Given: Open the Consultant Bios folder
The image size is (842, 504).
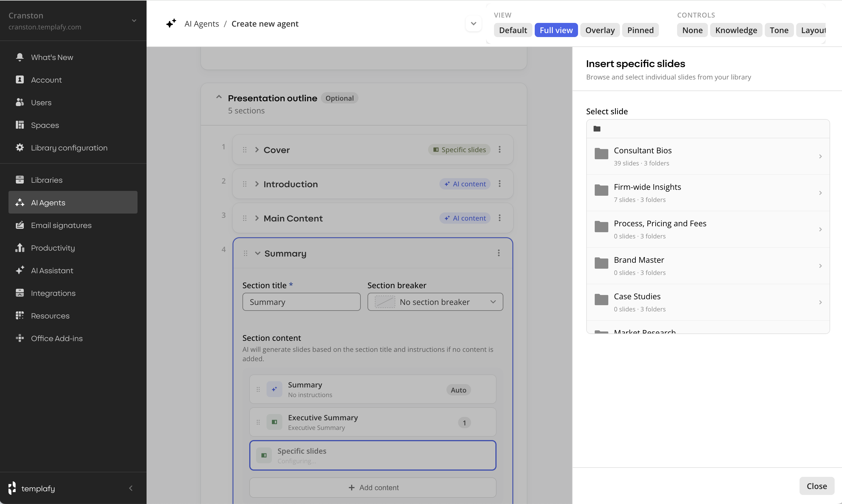Looking at the screenshot, I should point(708,156).
